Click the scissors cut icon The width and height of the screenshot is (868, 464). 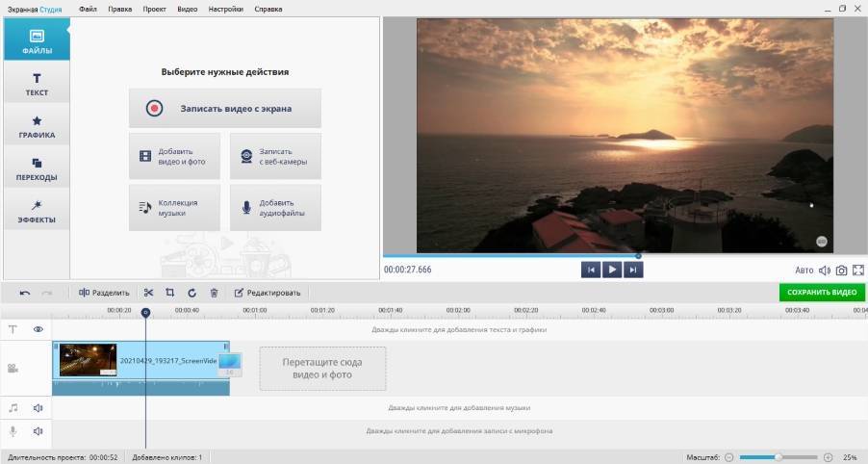coord(148,293)
